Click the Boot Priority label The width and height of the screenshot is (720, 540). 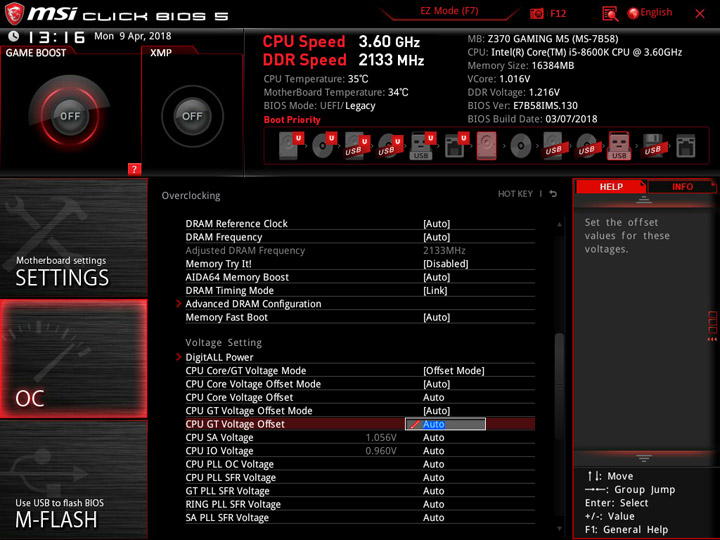click(292, 119)
